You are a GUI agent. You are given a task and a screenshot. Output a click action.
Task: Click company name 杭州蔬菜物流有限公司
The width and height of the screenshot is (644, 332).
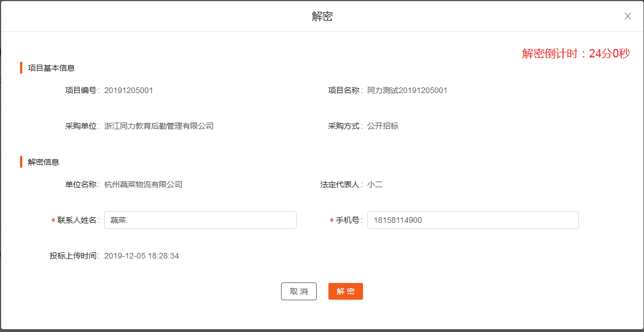[x=143, y=185]
